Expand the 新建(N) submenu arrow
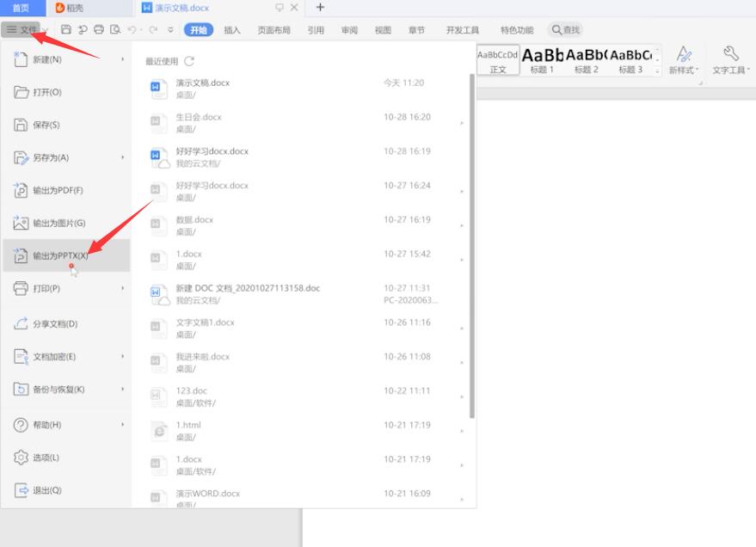Viewport: 756px width, 547px height. (x=122, y=59)
